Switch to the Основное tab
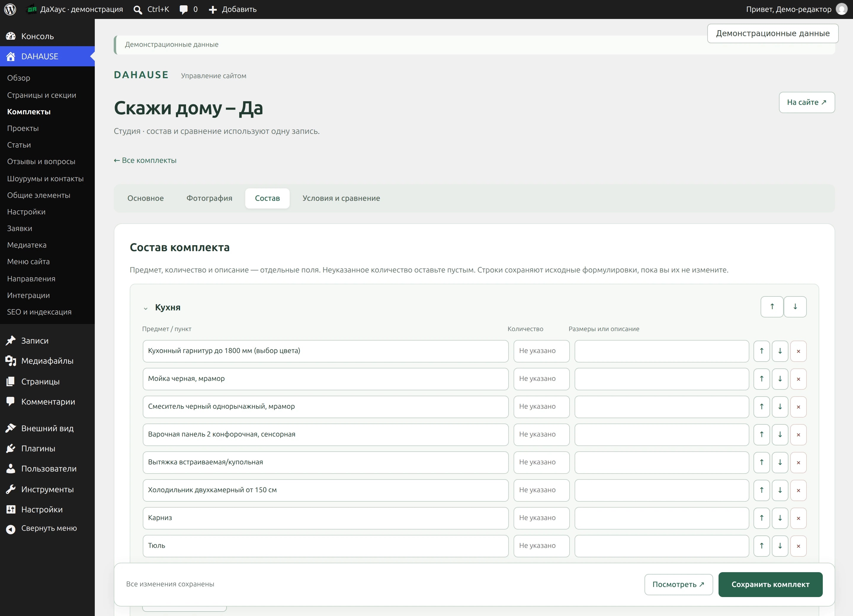Viewport: 853px width, 616px height. 145,198
